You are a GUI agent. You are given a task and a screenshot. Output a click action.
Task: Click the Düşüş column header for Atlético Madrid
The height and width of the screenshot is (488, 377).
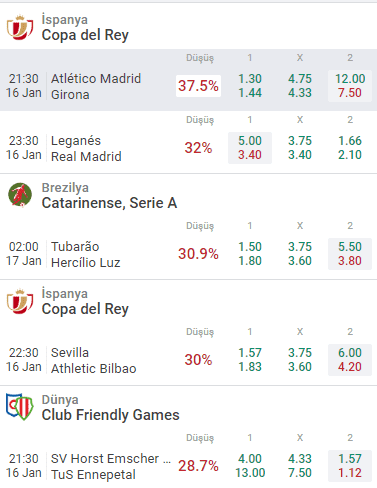click(200, 58)
